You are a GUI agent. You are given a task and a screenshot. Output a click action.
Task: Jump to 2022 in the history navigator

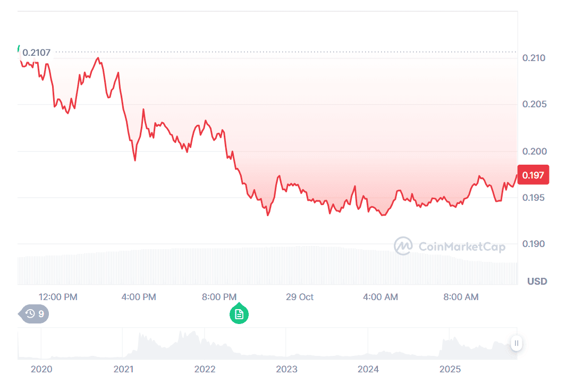[205, 369]
